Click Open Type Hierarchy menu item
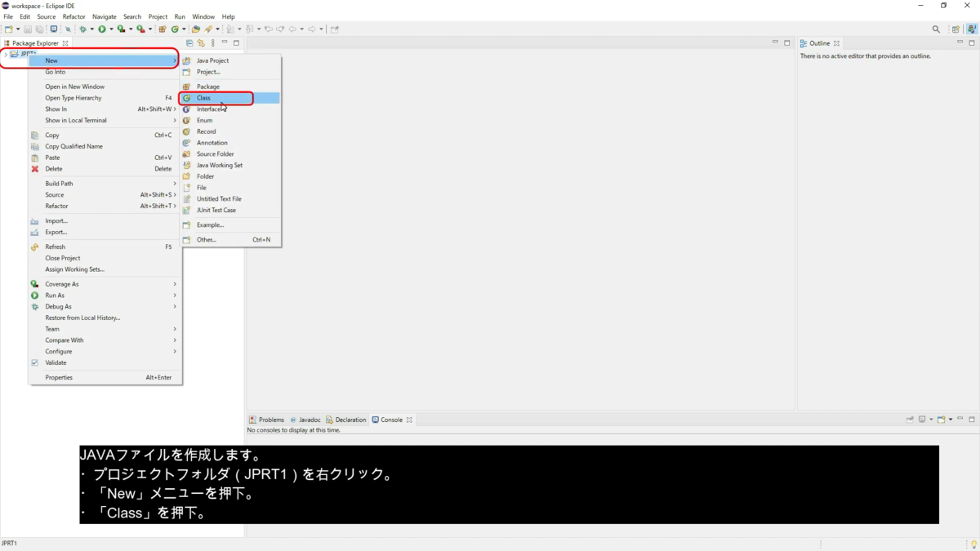This screenshot has height=551, width=980. pos(105,98)
